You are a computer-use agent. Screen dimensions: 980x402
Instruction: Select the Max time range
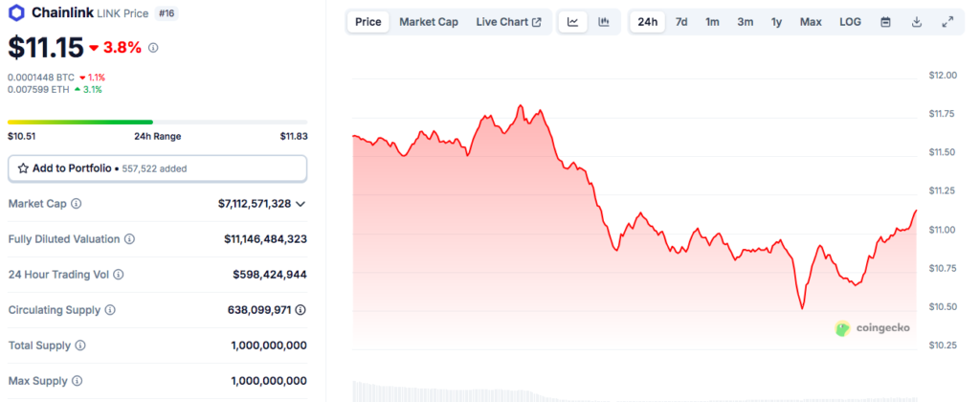(811, 22)
